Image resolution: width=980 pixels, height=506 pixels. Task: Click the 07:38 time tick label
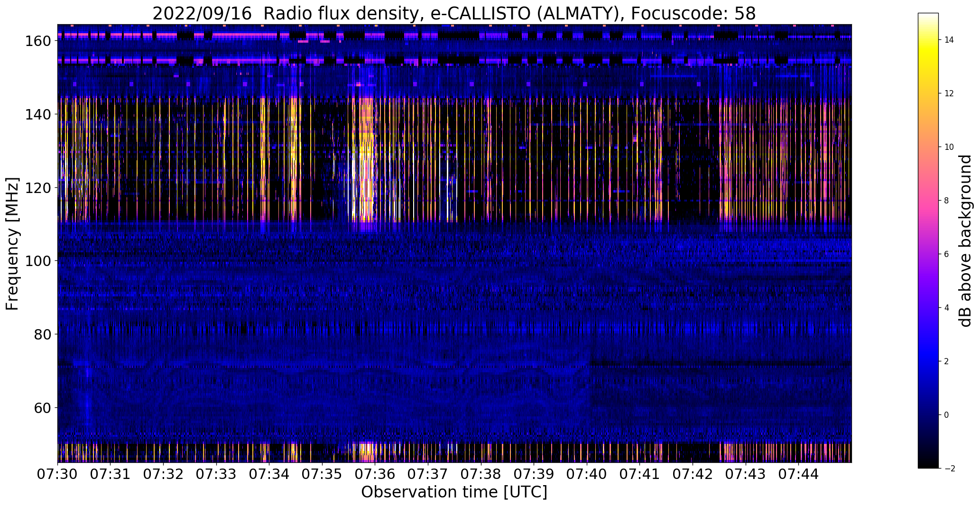point(481,474)
